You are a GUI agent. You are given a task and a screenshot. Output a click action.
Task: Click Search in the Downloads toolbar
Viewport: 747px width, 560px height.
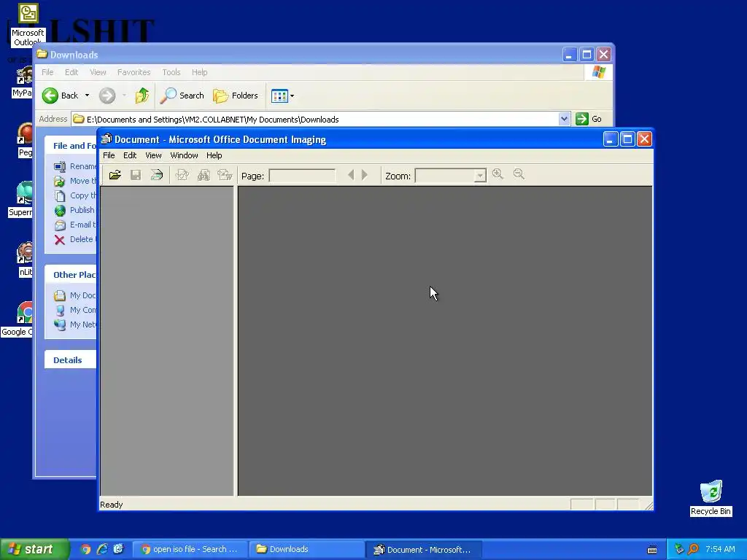[x=182, y=96]
